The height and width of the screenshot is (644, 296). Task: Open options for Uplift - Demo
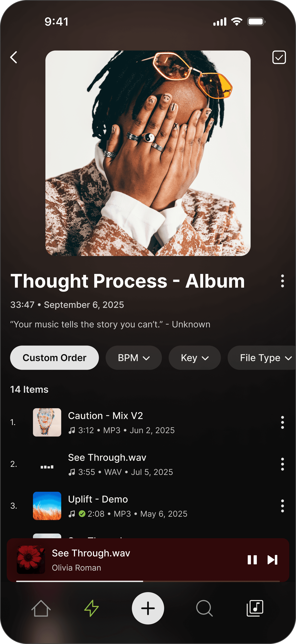click(x=282, y=506)
